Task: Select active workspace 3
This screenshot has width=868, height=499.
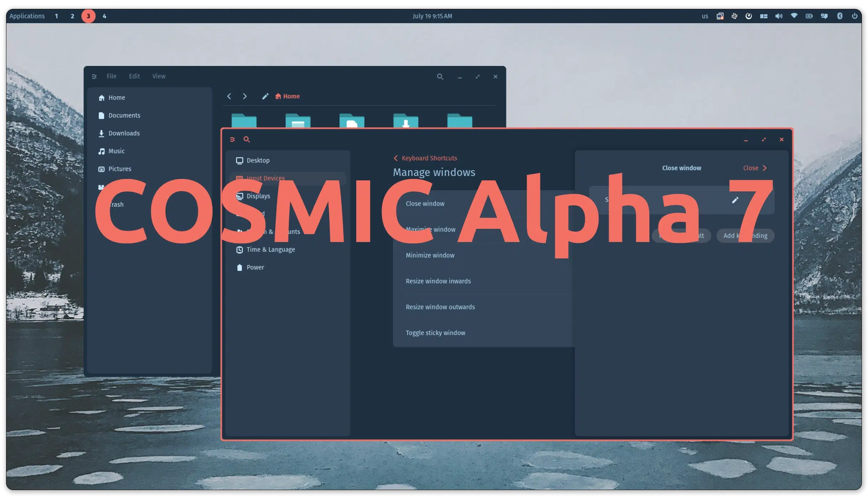Action: pos(88,16)
